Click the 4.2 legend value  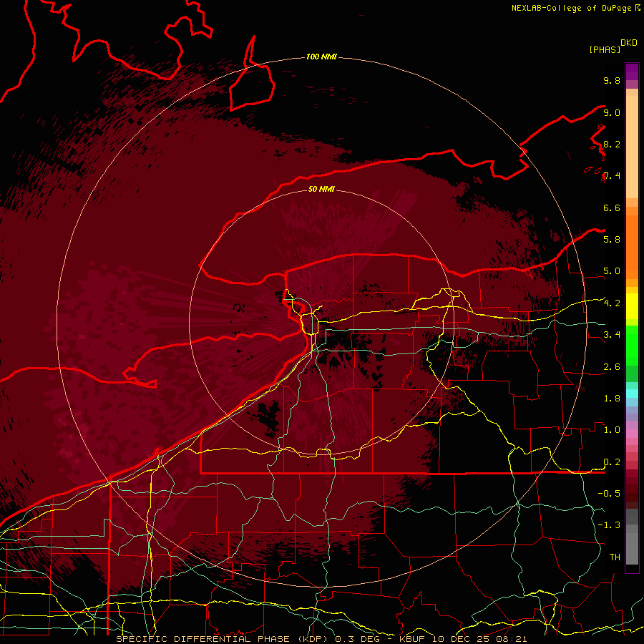(x=612, y=303)
